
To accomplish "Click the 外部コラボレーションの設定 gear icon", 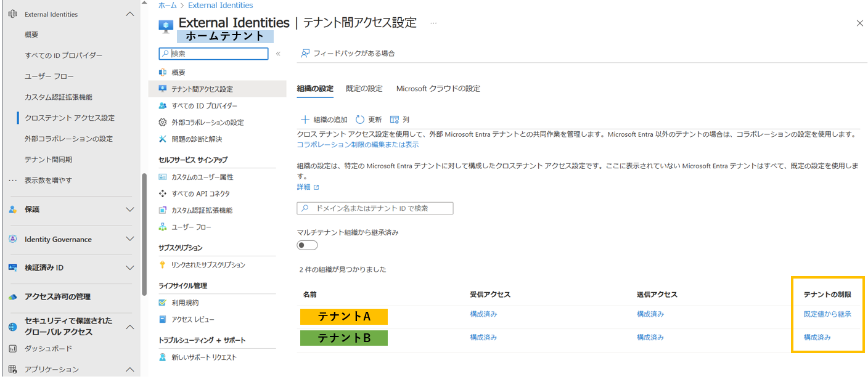I will click(x=163, y=122).
